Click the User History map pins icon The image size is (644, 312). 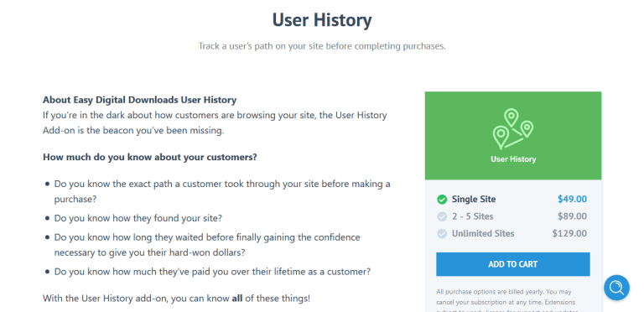coord(512,129)
